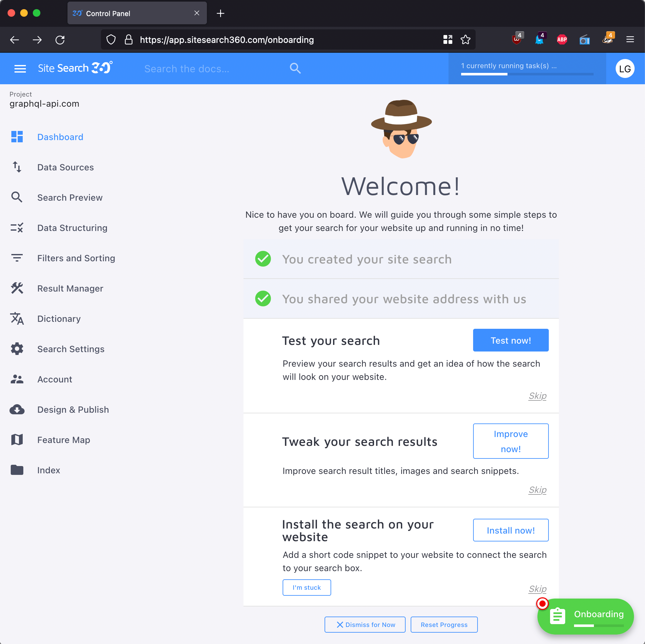
Task: Open Data Structuring via its list icon
Action: point(17,227)
